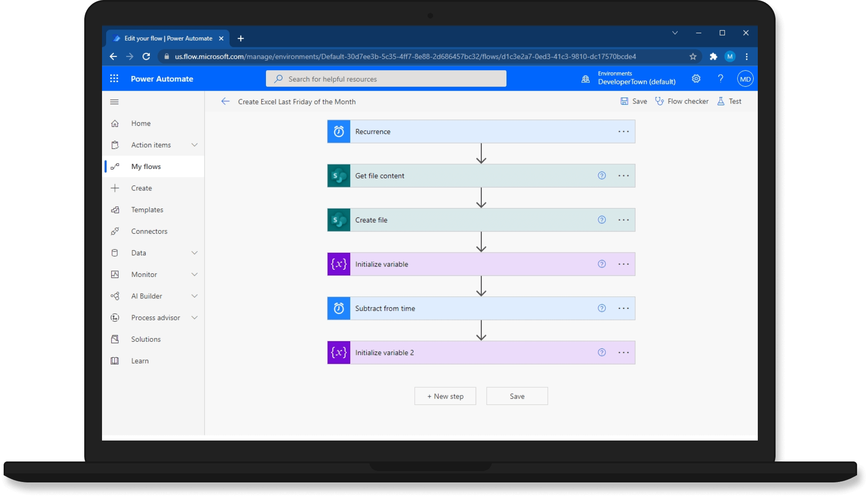Click the Test flask icon
Viewport: 868px width, 497px height.
click(x=721, y=101)
